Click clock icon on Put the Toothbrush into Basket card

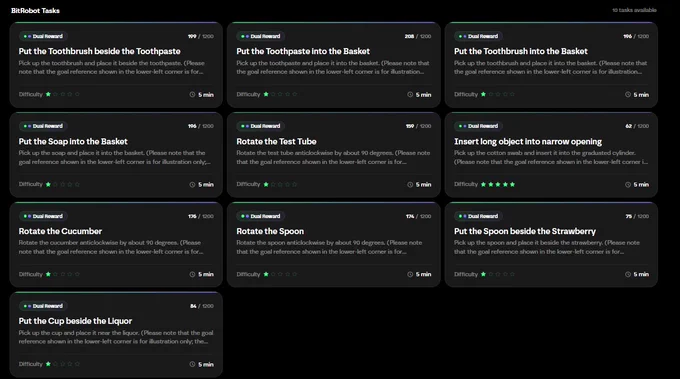pyautogui.click(x=628, y=95)
